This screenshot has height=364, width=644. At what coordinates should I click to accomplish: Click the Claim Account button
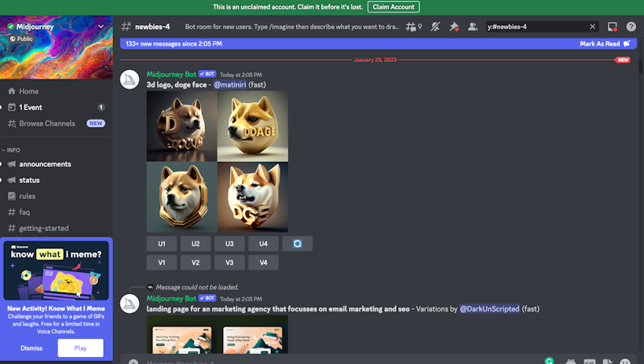coord(393,7)
